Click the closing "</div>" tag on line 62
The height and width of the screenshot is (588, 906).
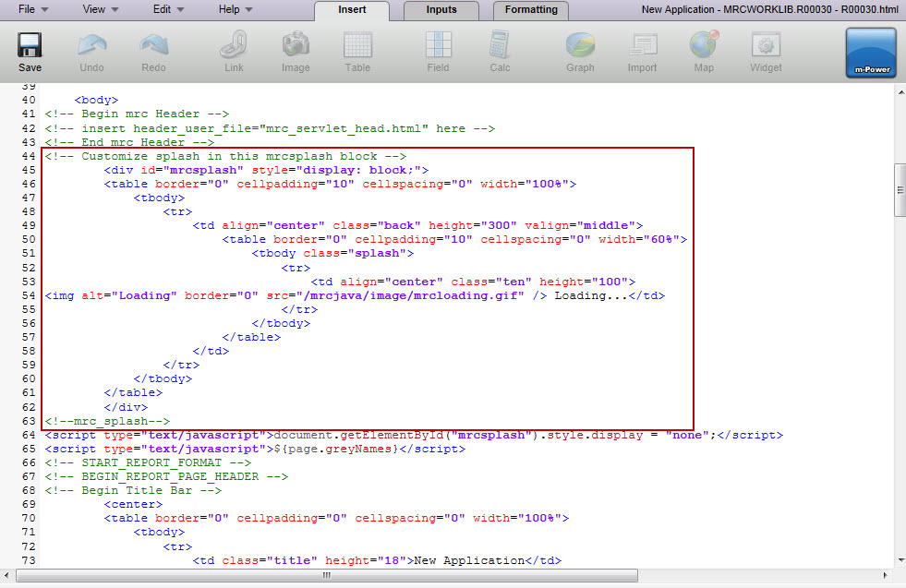[x=126, y=407]
